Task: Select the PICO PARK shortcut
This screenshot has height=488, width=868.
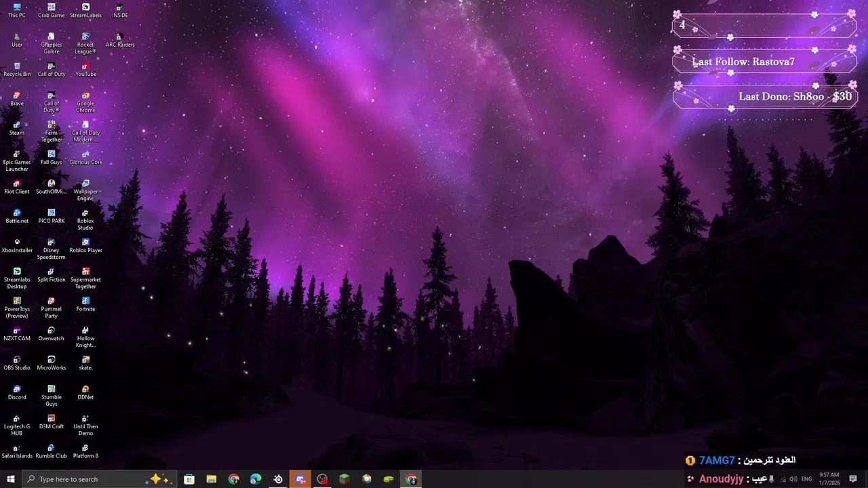Action: (x=52, y=216)
